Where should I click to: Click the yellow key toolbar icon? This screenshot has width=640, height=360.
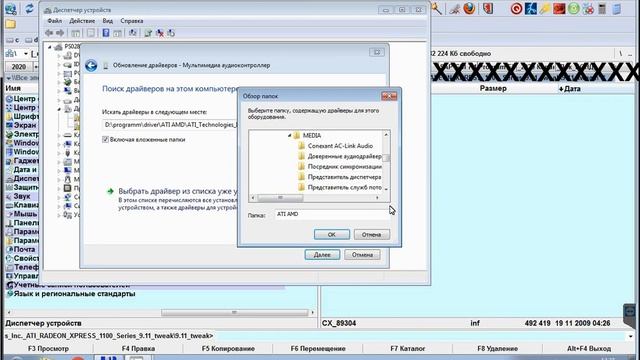click(544, 9)
